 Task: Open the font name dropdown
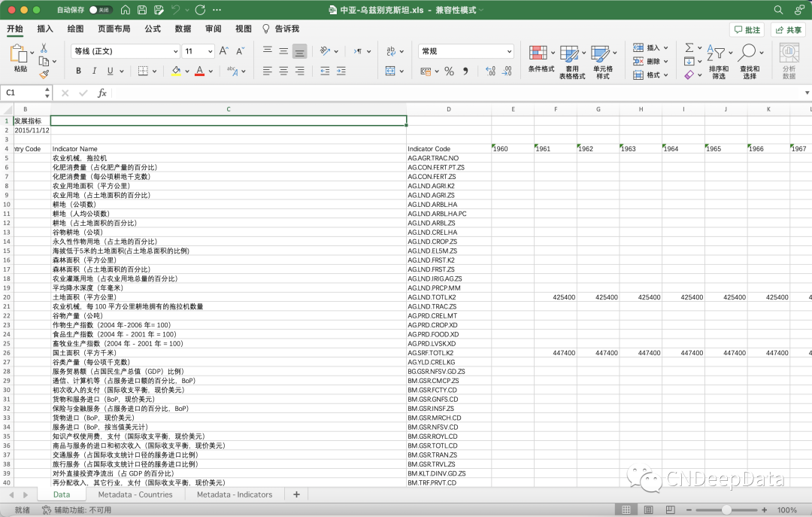tap(175, 51)
